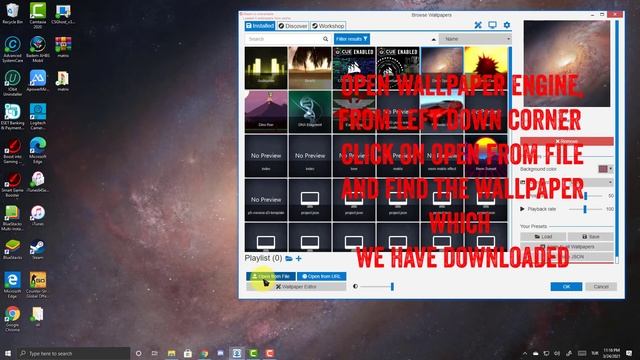Click Cancel button
Viewport: 640px width, 360px height.
[x=601, y=287]
